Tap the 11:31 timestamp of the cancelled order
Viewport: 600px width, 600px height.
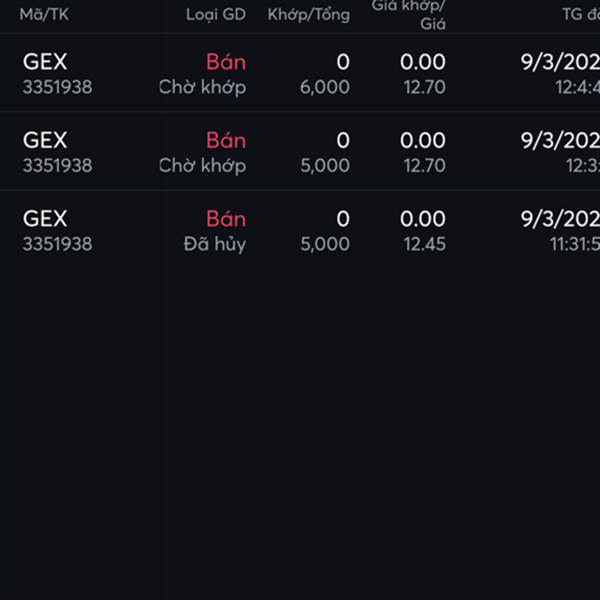coord(575,244)
